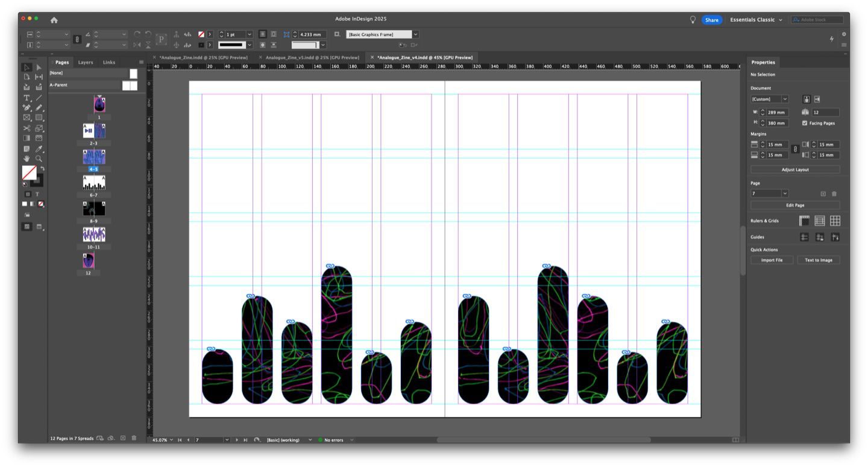Switch to the Layers panel tab

point(86,62)
